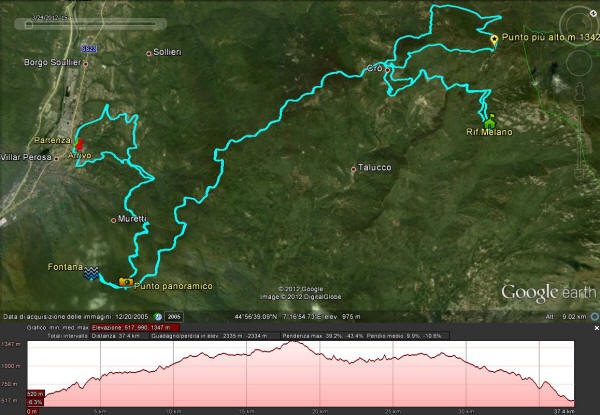This screenshot has width=600, height=415.
Task: Click the yellow pin at Punto più alto
Action: (x=494, y=41)
